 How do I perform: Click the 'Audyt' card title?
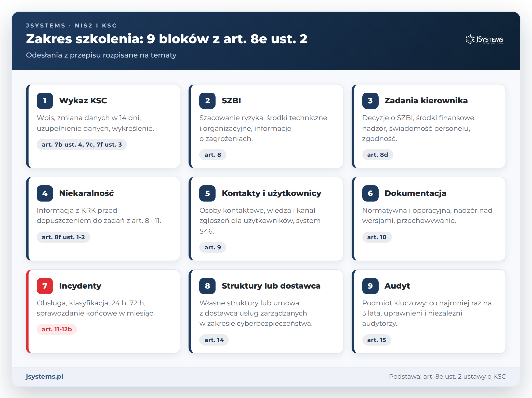click(x=397, y=286)
